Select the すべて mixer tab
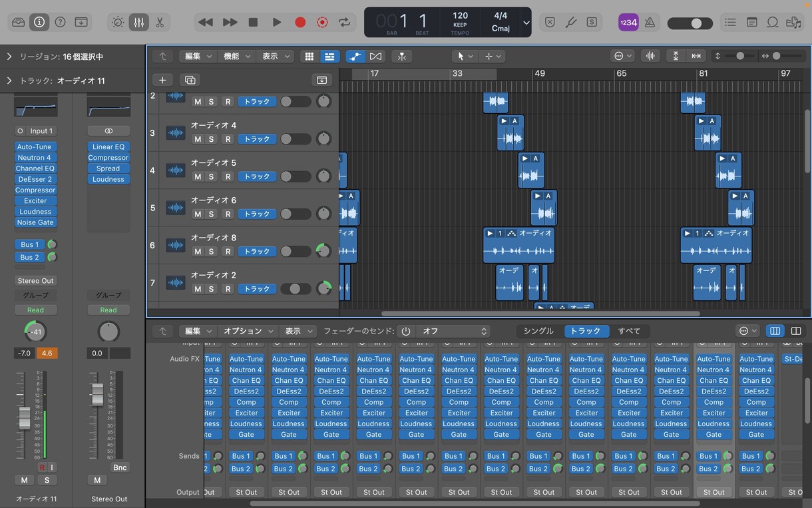The image size is (812, 508). [x=629, y=331]
